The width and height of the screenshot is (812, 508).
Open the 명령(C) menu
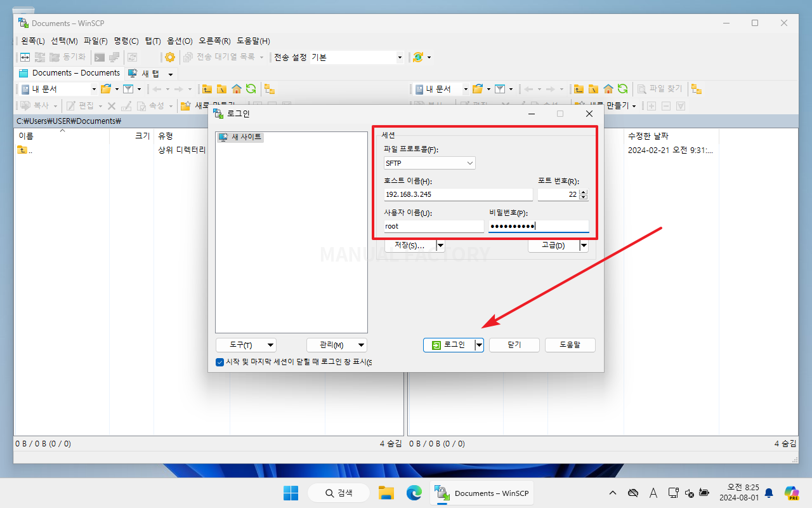click(126, 41)
